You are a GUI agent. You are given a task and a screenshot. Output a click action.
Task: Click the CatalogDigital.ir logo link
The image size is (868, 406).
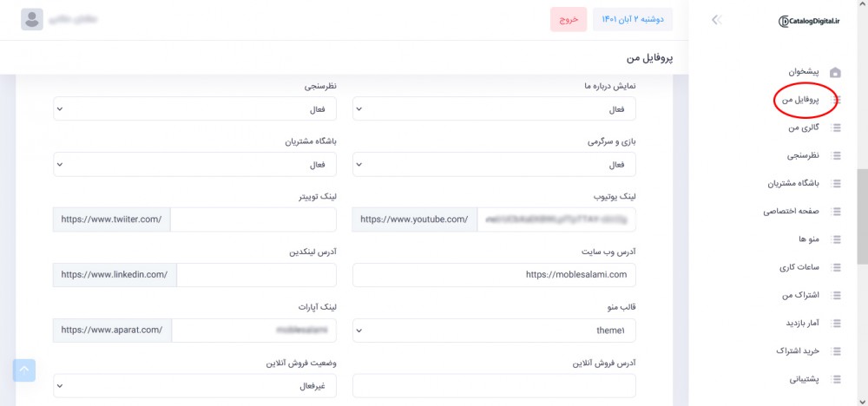[x=809, y=20]
